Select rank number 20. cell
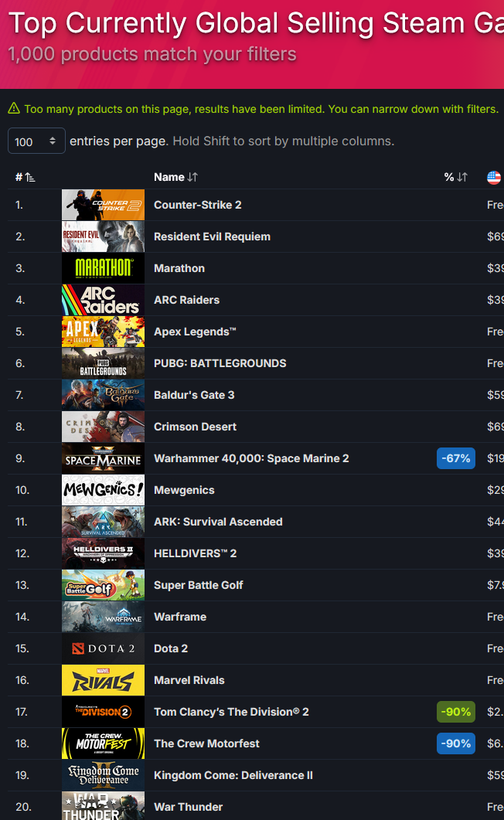Image resolution: width=504 pixels, height=820 pixels. click(22, 807)
